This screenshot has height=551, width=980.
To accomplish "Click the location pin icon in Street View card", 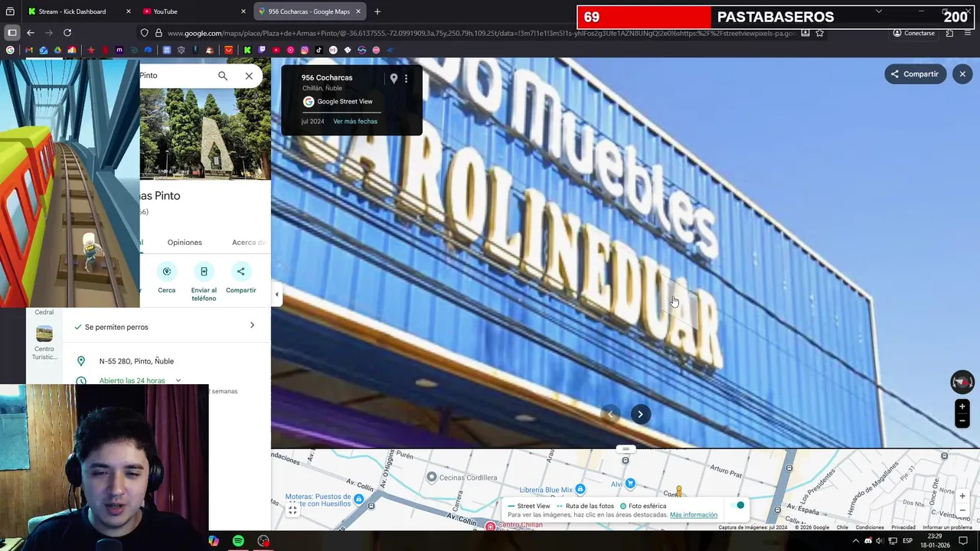I will click(x=394, y=78).
